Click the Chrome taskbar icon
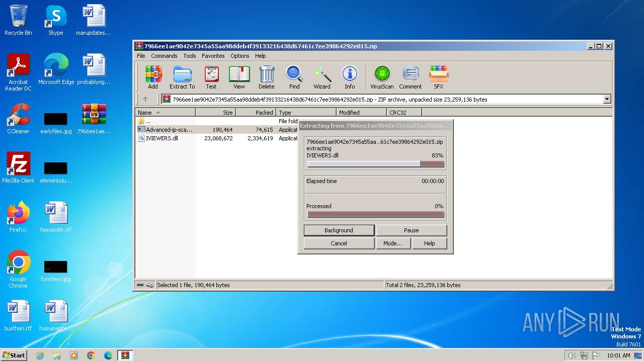 (91, 355)
